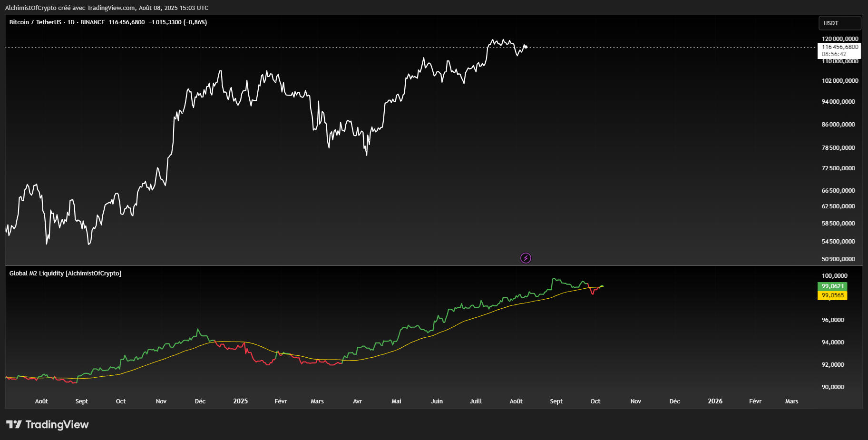
Task: Click the 2025 marker on time axis
Action: [x=240, y=401]
